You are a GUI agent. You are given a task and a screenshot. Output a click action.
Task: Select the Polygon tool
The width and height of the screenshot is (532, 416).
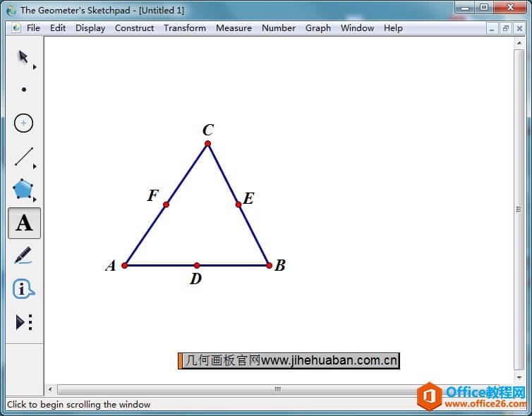pos(23,188)
